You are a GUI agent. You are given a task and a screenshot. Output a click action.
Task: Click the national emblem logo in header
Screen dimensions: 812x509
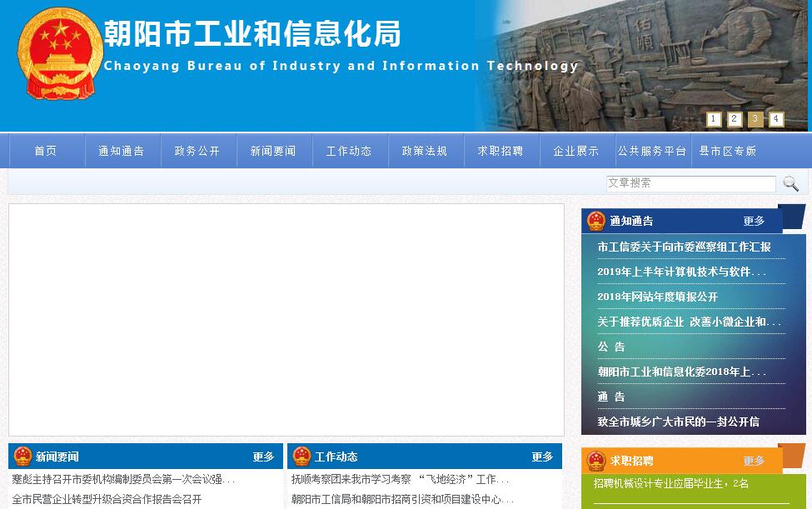coord(57,56)
